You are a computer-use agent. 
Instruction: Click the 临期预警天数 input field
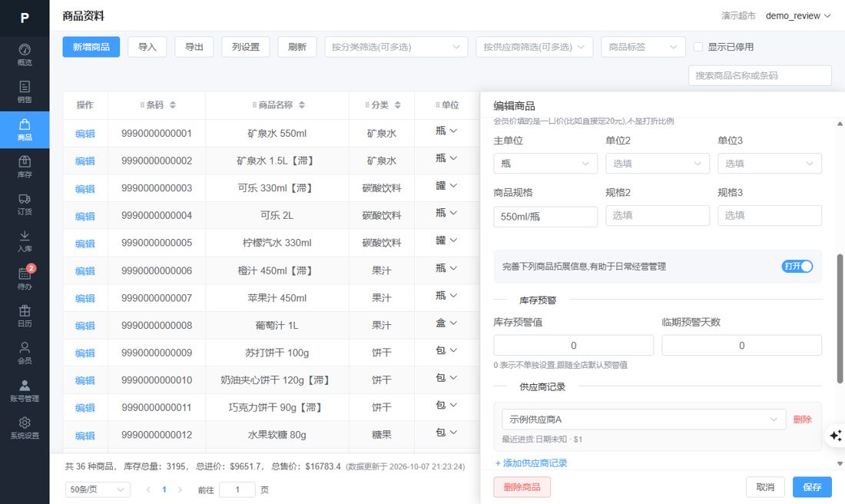741,346
